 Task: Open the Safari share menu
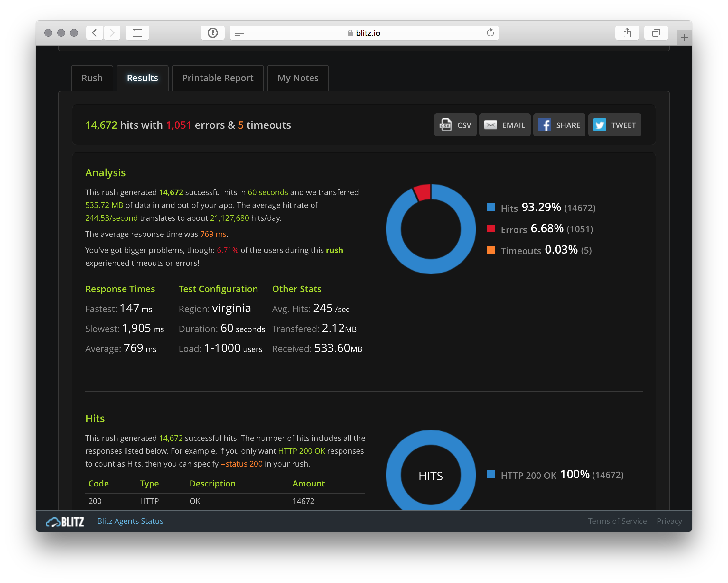coord(627,33)
